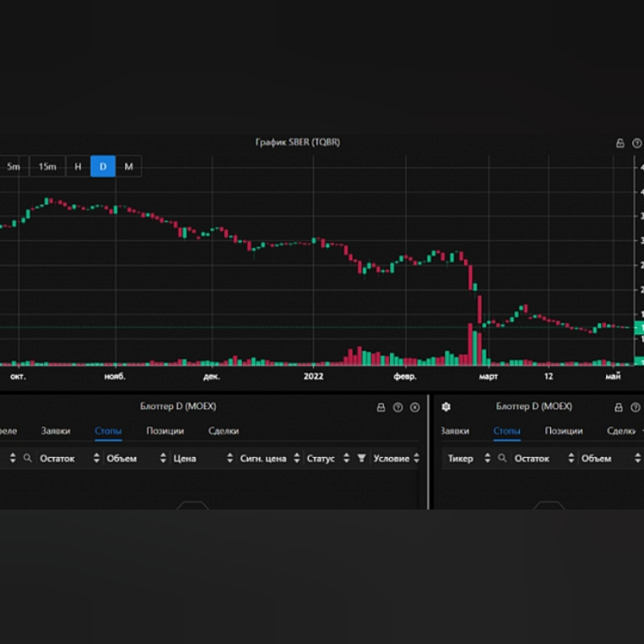Click the февр. label on the time axis
The width and height of the screenshot is (644, 644).
tap(405, 377)
